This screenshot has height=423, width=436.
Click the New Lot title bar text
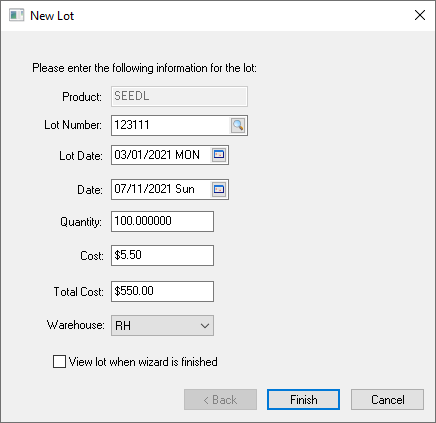(x=52, y=16)
